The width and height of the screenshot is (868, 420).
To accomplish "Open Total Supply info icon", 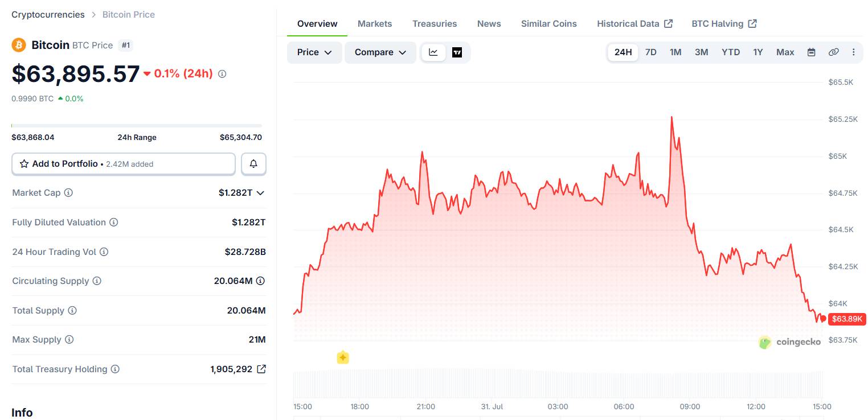I will pyautogui.click(x=72, y=311).
